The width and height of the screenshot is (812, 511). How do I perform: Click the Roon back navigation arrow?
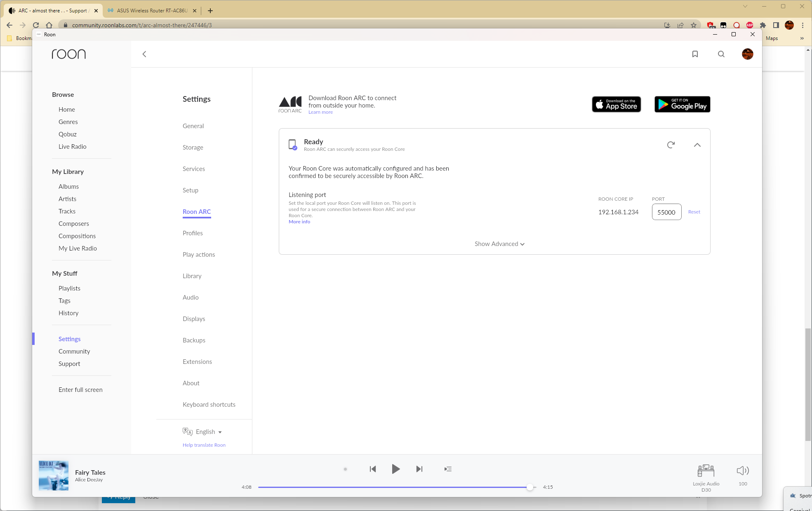144,54
